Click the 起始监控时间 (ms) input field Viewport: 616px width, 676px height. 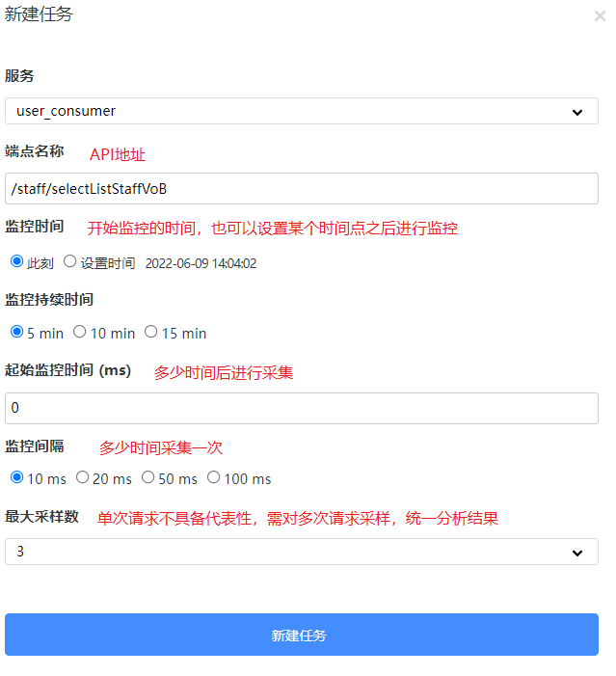(301, 408)
